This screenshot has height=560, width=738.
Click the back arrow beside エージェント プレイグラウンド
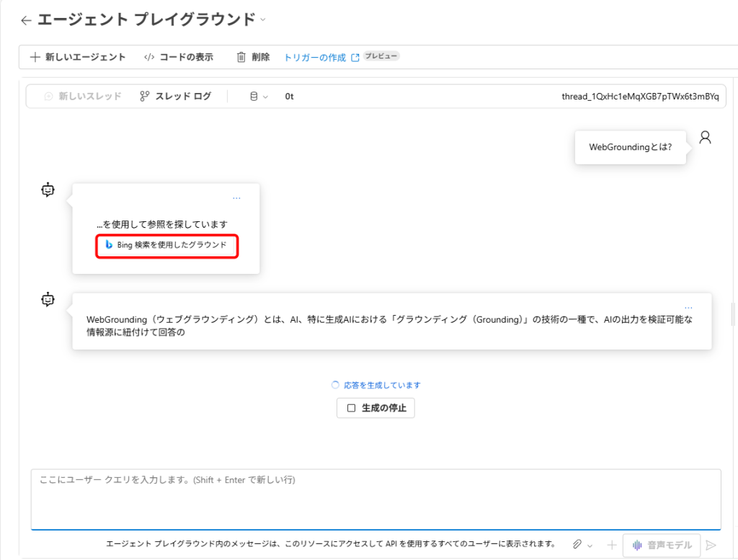[x=26, y=21]
